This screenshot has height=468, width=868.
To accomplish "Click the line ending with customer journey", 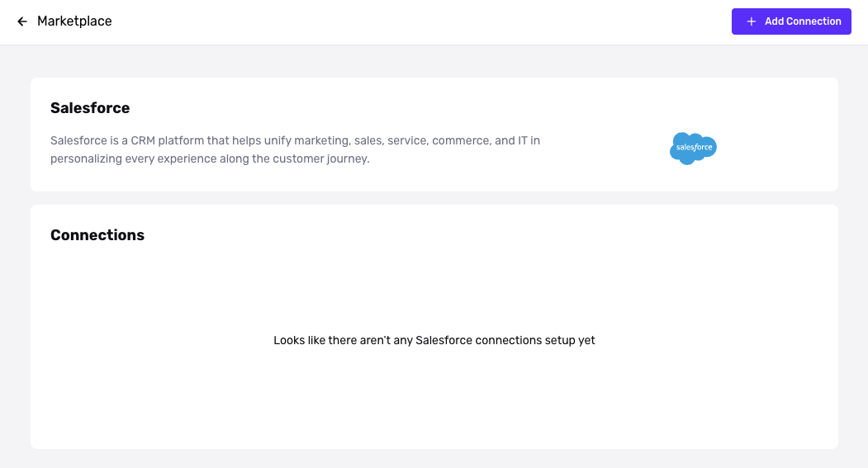I will click(210, 158).
